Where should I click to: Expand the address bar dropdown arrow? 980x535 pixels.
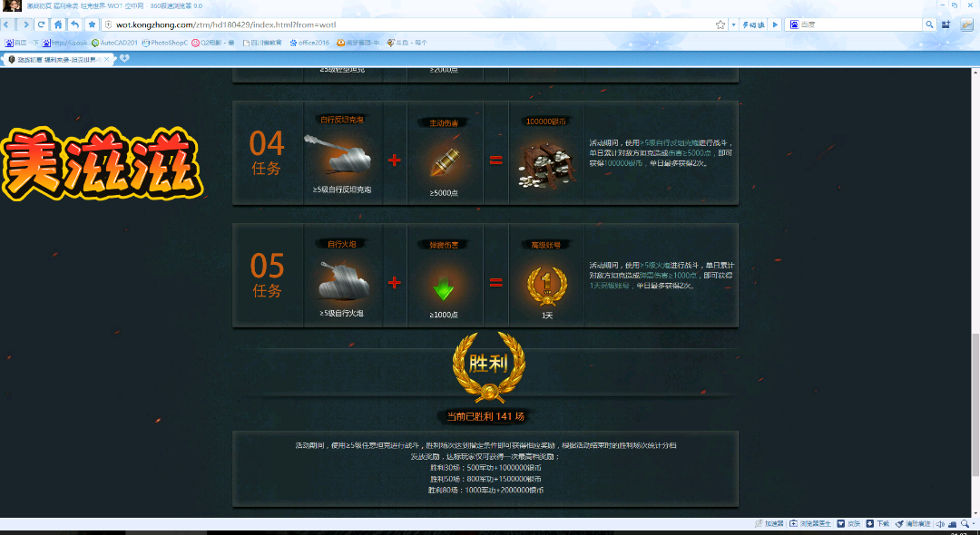(x=733, y=25)
